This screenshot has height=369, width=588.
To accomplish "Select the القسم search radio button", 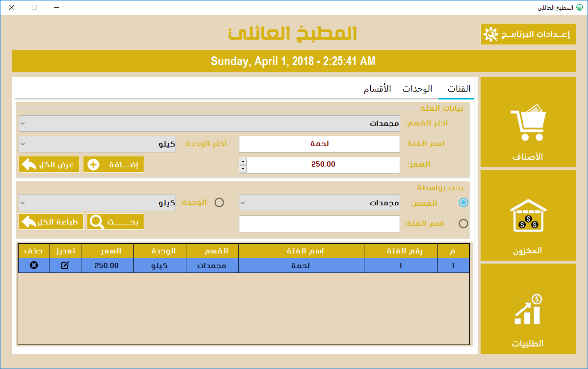I will point(463,202).
